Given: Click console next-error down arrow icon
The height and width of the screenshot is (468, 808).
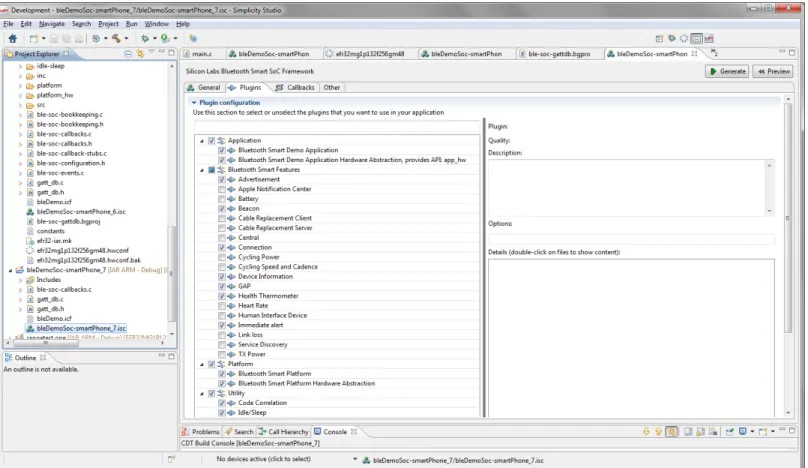Looking at the screenshot, I should pos(646,431).
